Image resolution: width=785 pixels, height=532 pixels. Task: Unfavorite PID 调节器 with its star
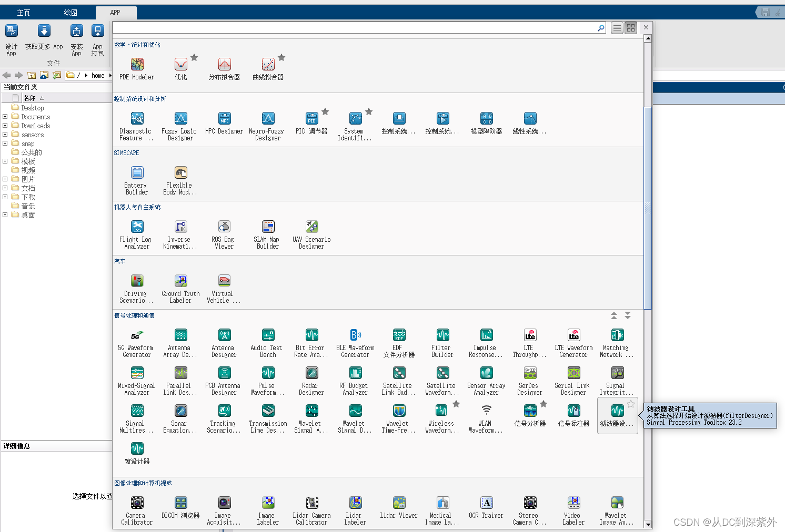[325, 111]
